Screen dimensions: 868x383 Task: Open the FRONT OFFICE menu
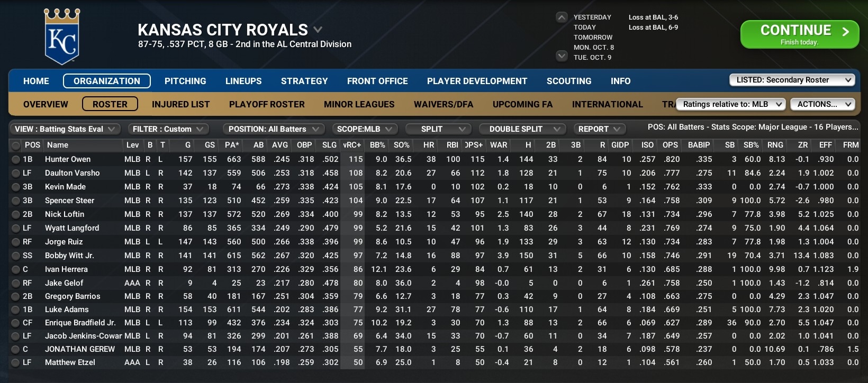(377, 81)
